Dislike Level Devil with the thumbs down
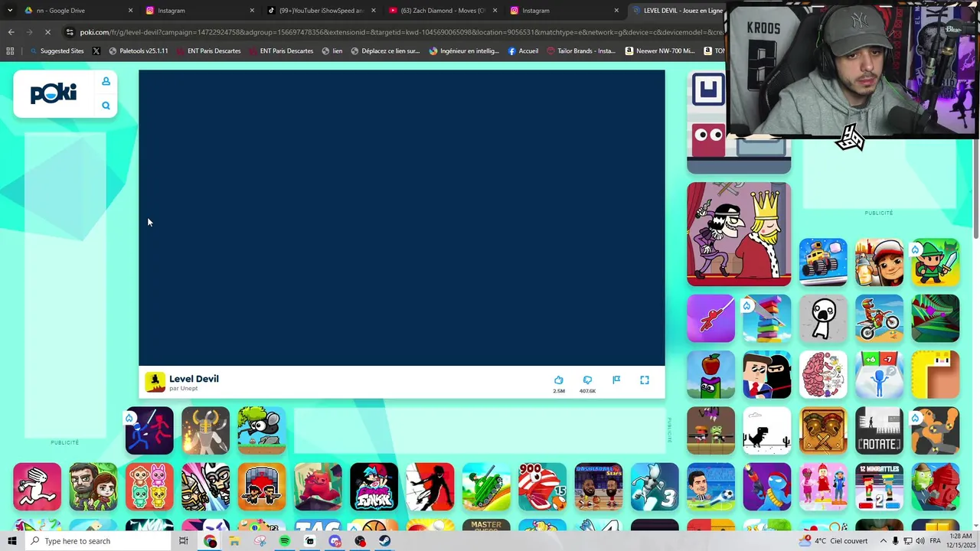 pyautogui.click(x=587, y=380)
